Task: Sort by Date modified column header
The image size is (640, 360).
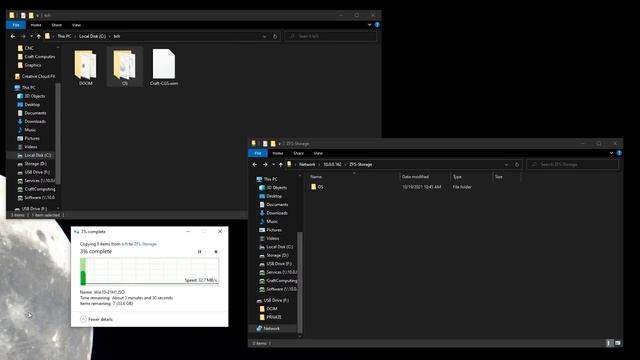Action: click(425, 177)
